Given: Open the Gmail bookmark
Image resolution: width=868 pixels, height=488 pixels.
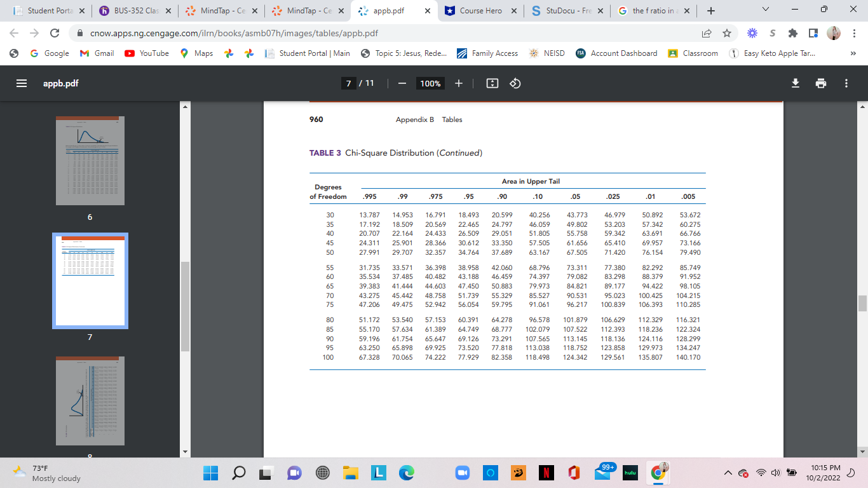Looking at the screenshot, I should click(97, 53).
